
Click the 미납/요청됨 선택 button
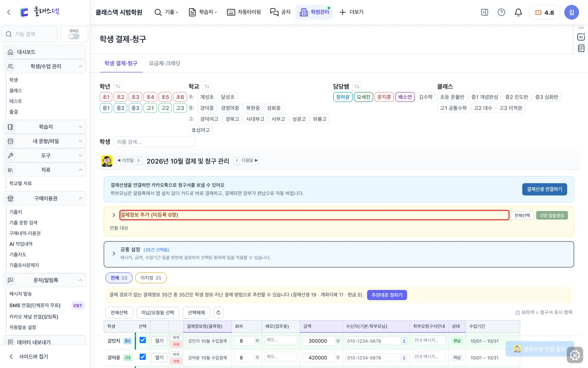click(x=158, y=312)
